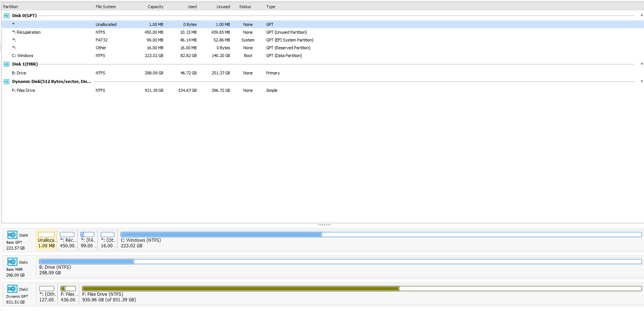The image size is (644, 311).
Task: Select the C: Windows partition row
Action: pos(323,56)
